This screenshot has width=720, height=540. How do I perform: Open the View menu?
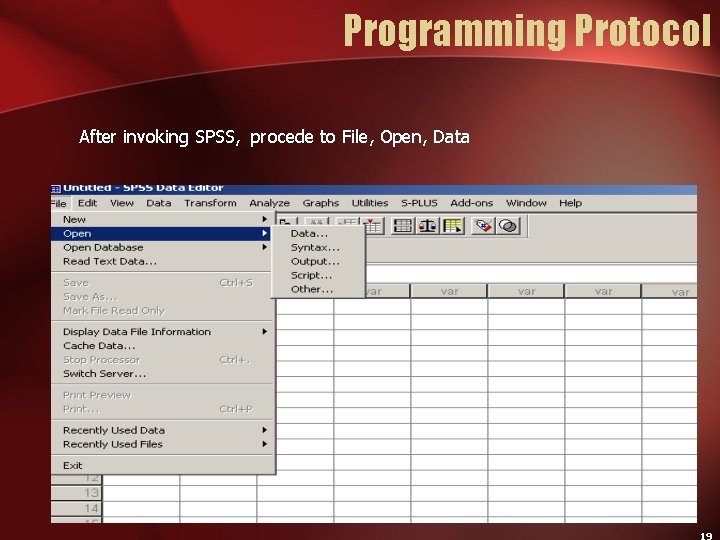click(122, 203)
